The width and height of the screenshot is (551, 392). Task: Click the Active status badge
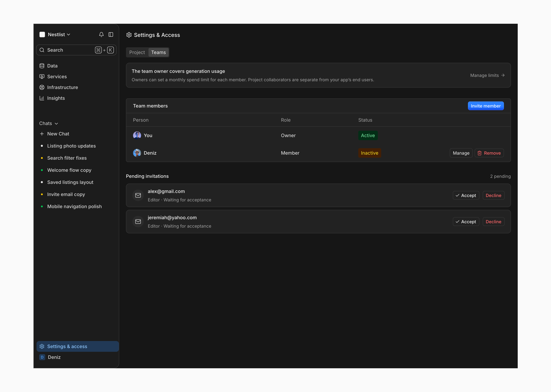(368, 135)
